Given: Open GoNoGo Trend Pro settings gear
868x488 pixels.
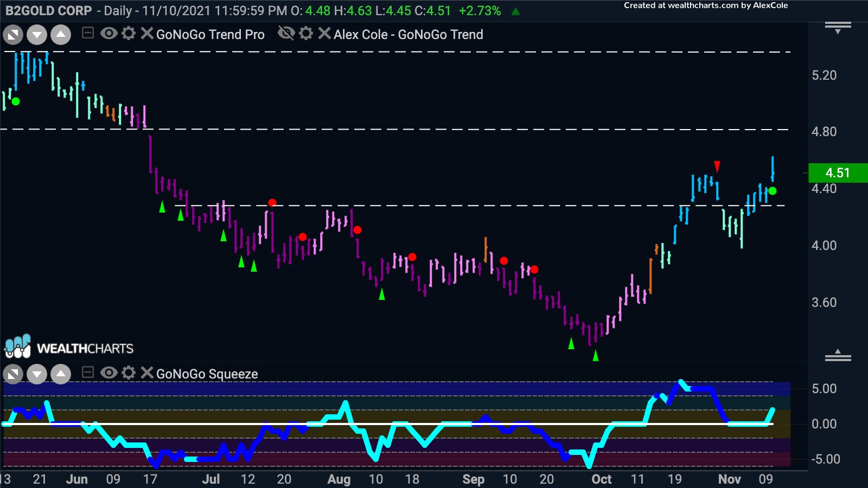Looking at the screenshot, I should (129, 34).
